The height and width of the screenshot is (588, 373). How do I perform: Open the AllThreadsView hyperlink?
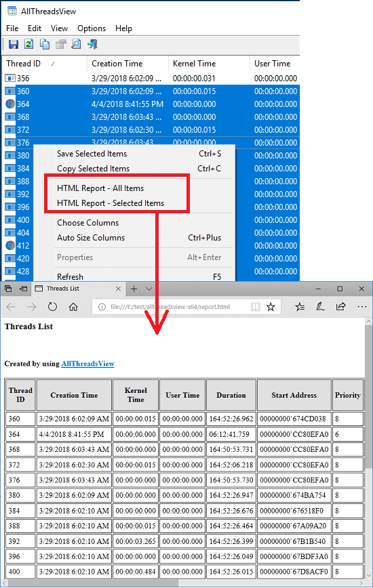click(x=87, y=364)
